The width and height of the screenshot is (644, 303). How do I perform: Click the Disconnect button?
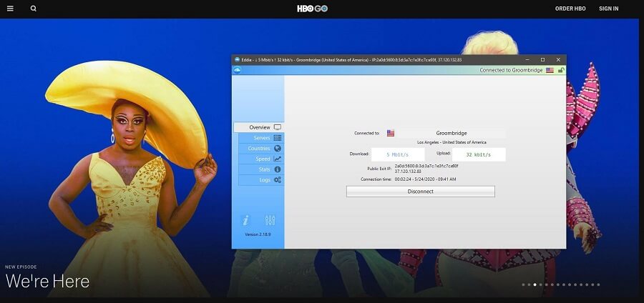pyautogui.click(x=421, y=192)
